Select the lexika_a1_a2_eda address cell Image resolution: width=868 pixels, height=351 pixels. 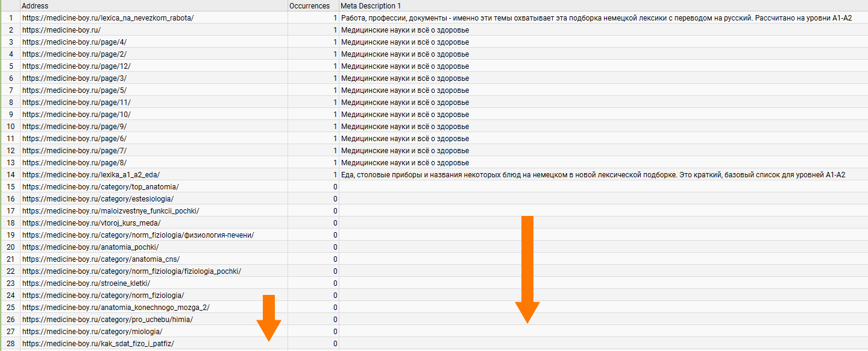click(154, 175)
